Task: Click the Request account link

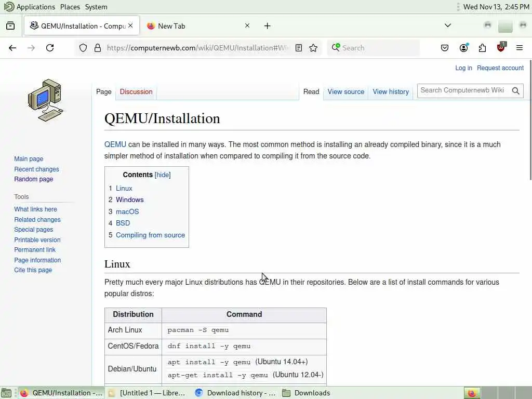Action: tap(500, 68)
